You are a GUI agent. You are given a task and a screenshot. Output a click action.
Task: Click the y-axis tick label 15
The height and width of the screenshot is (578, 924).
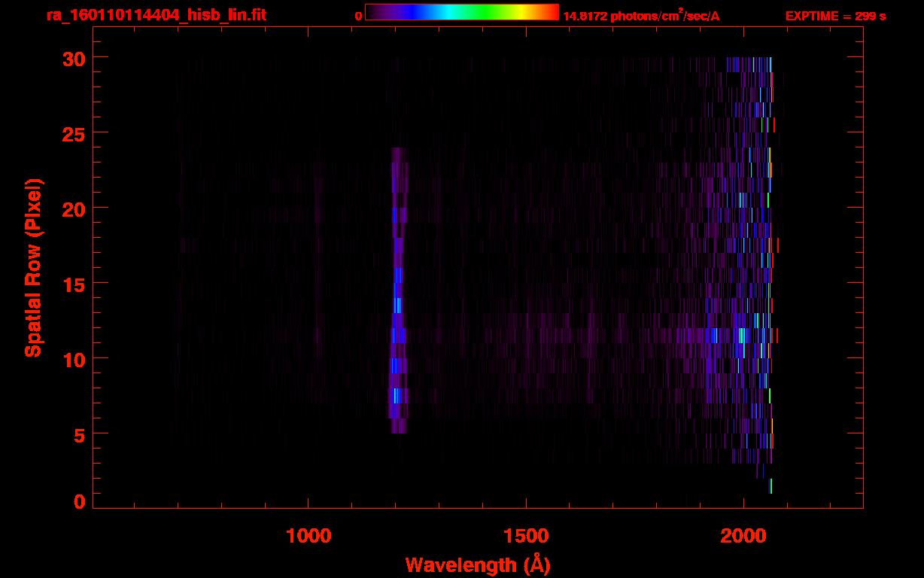(72, 284)
